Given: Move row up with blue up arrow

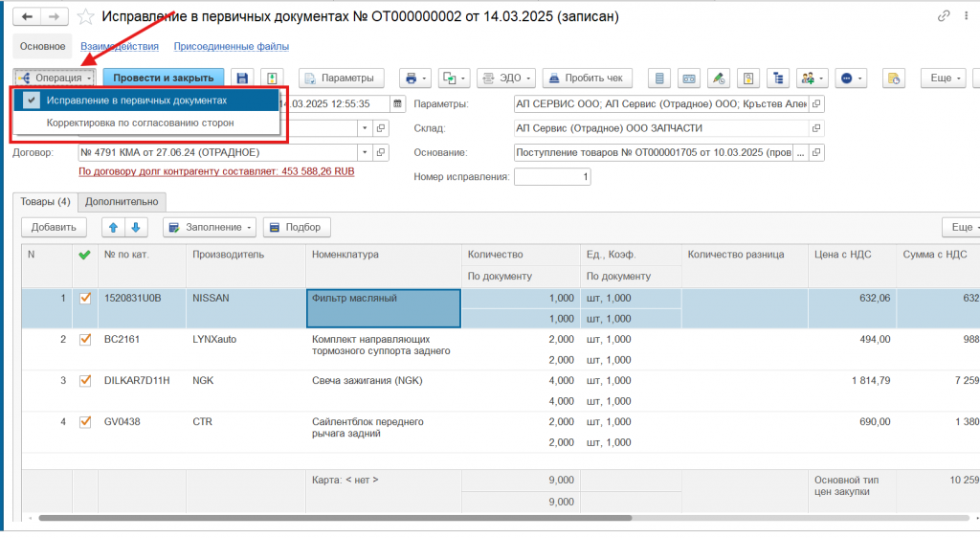Looking at the screenshot, I should [113, 227].
